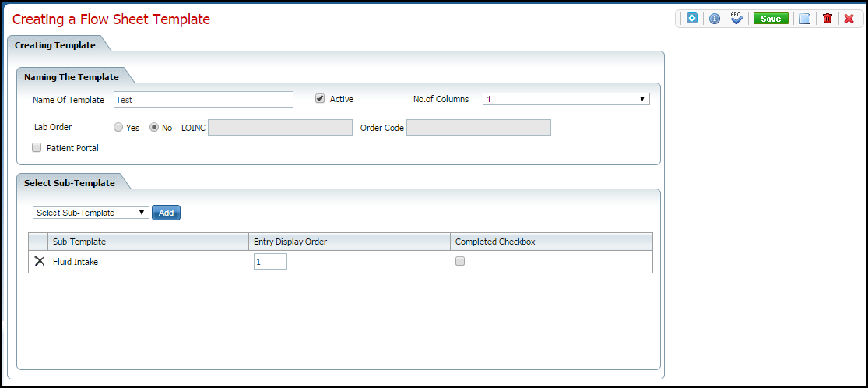Image resolution: width=868 pixels, height=388 pixels.
Task: Select No for Lab Order
Action: (x=154, y=128)
